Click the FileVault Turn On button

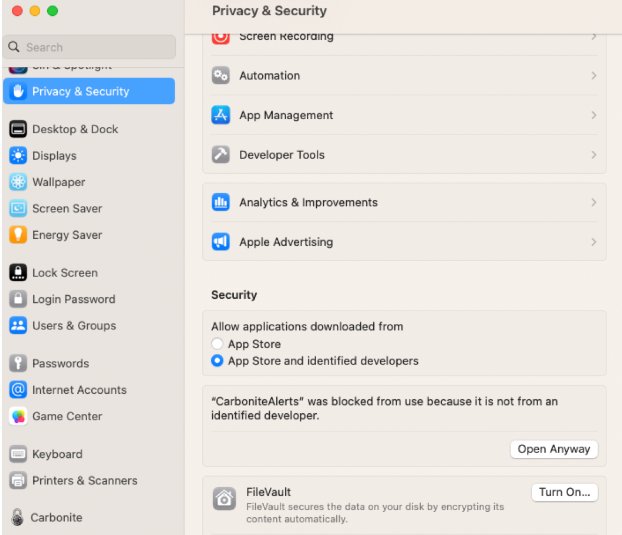[564, 492]
